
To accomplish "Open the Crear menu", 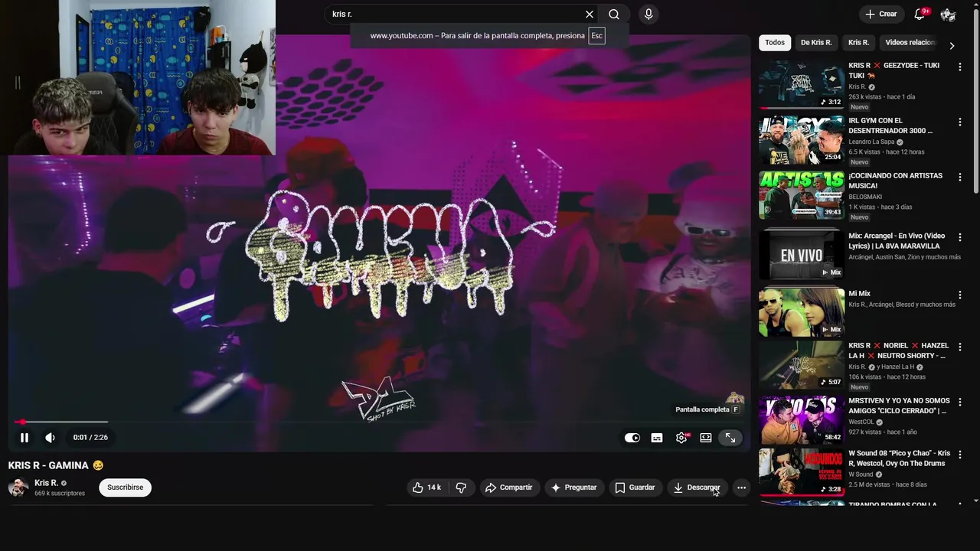I will pos(880,15).
